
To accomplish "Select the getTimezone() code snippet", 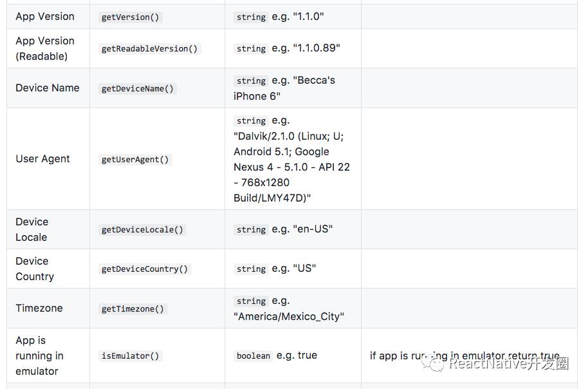I will tap(133, 309).
